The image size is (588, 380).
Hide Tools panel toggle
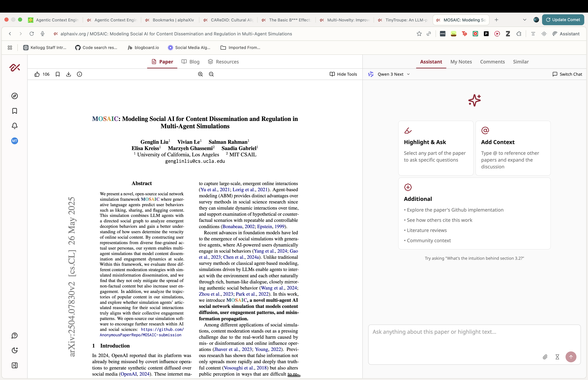[x=343, y=74]
